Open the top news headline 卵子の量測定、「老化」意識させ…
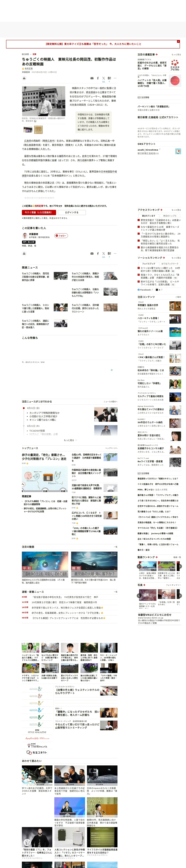The height and width of the screenshot is (868, 186). [44, 457]
